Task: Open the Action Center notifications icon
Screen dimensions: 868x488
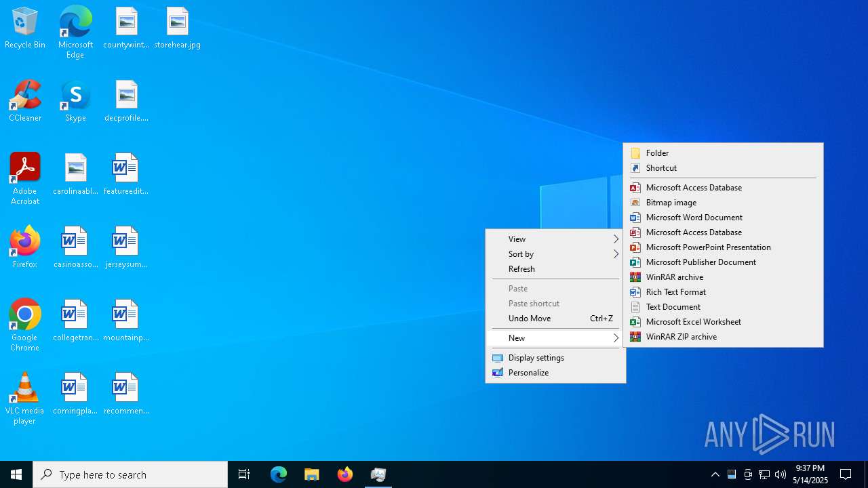Action: click(x=846, y=474)
